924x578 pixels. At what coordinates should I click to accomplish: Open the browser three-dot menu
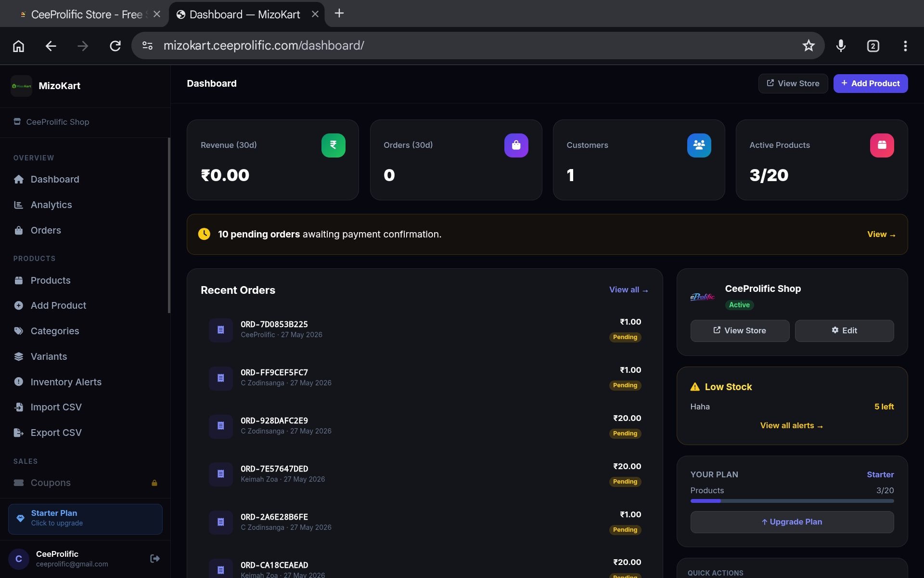pos(905,46)
